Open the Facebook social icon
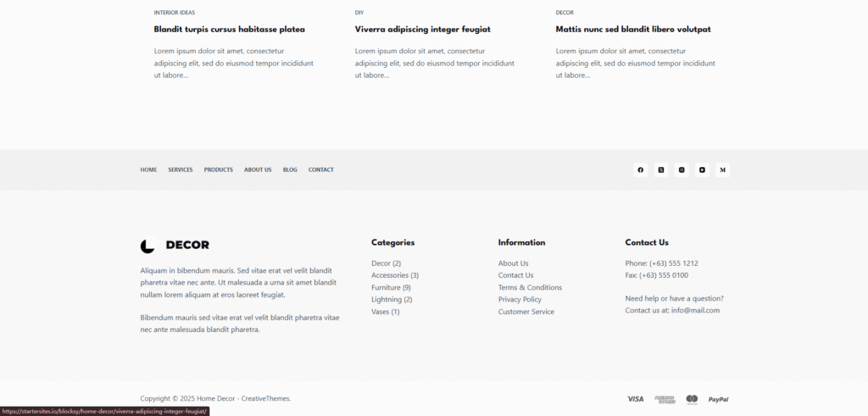 (640, 170)
